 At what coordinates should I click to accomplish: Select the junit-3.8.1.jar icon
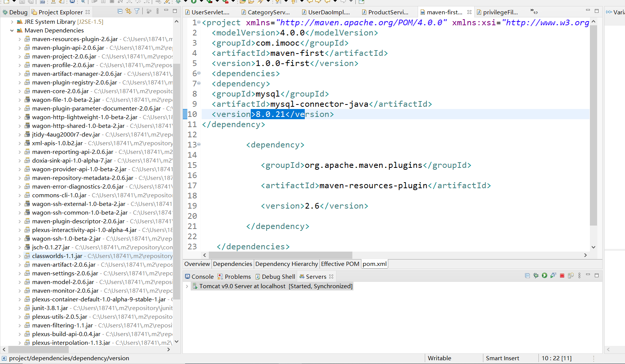click(27, 308)
